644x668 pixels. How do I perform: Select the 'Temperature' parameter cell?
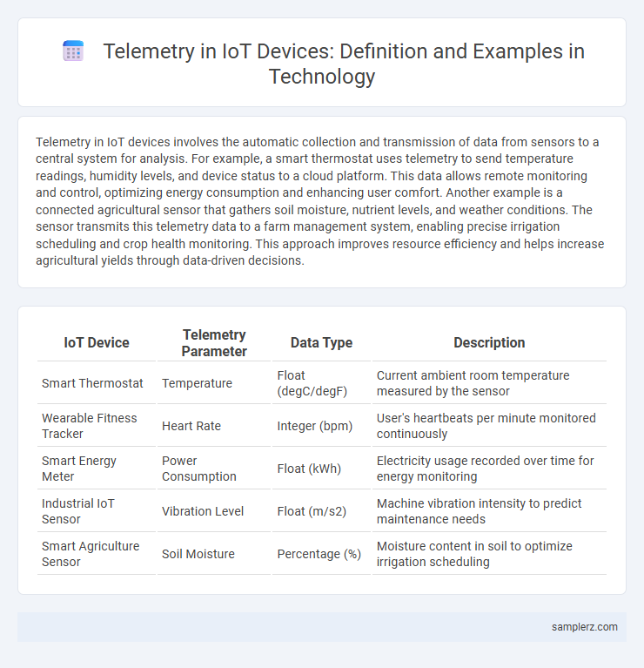click(x=214, y=383)
